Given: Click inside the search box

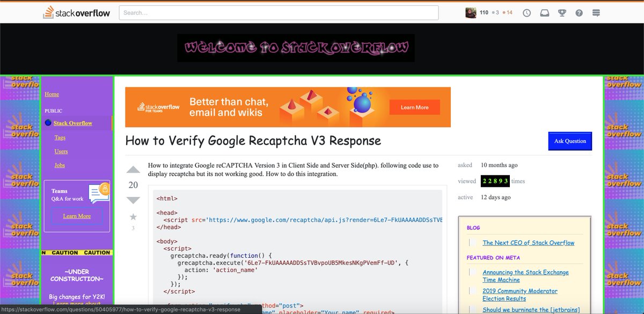Looking at the screenshot, I should tap(279, 12).
